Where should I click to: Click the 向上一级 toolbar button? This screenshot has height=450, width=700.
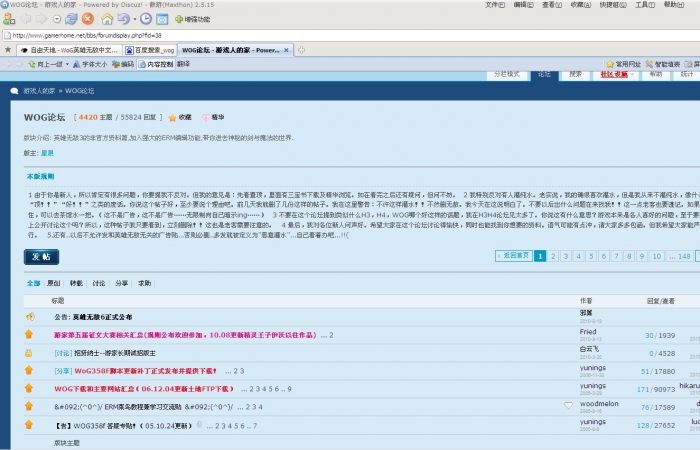pos(46,64)
